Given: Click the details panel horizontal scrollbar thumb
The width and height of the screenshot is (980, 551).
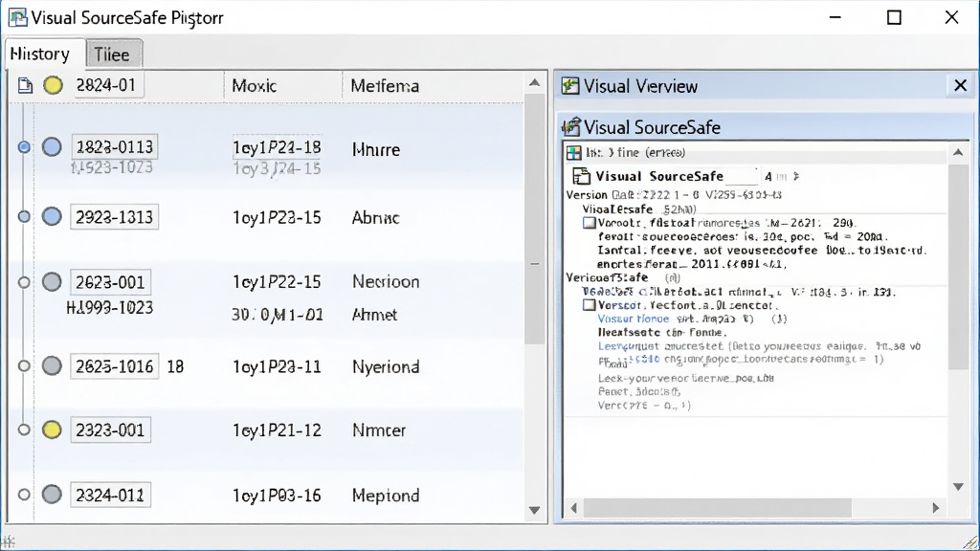Looking at the screenshot, I should 718,508.
